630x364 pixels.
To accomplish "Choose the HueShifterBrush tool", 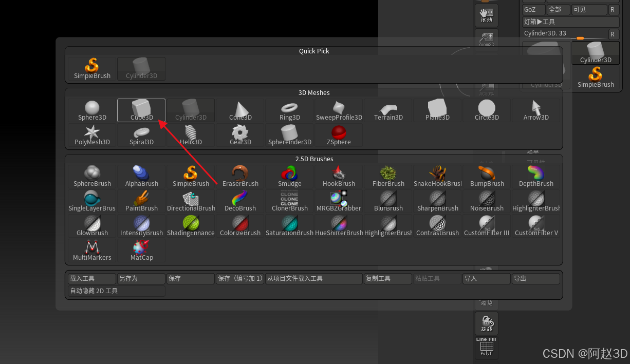I will pos(339,226).
